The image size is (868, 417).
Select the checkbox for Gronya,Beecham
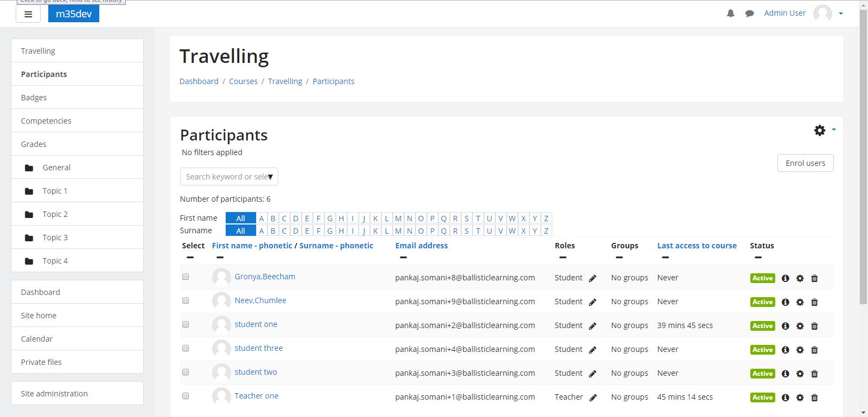[186, 277]
